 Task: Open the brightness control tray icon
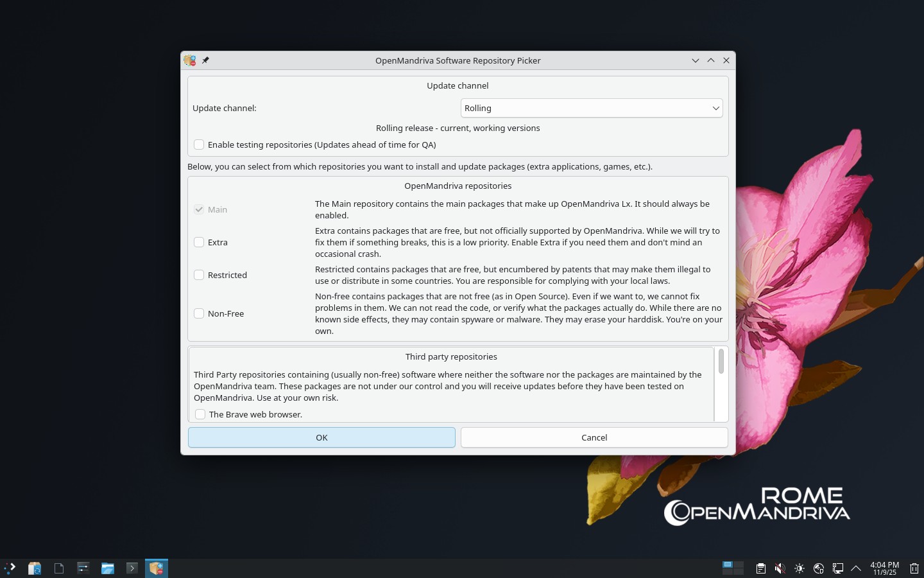[799, 568]
